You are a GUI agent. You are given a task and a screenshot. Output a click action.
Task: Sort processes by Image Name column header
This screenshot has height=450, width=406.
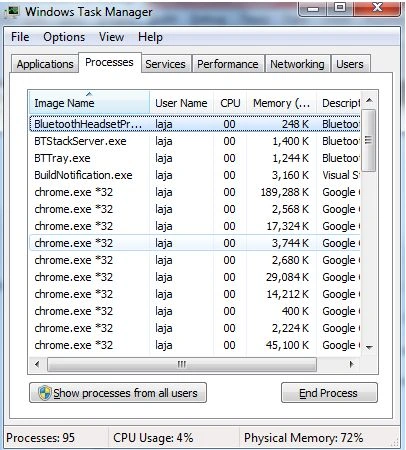point(89,102)
